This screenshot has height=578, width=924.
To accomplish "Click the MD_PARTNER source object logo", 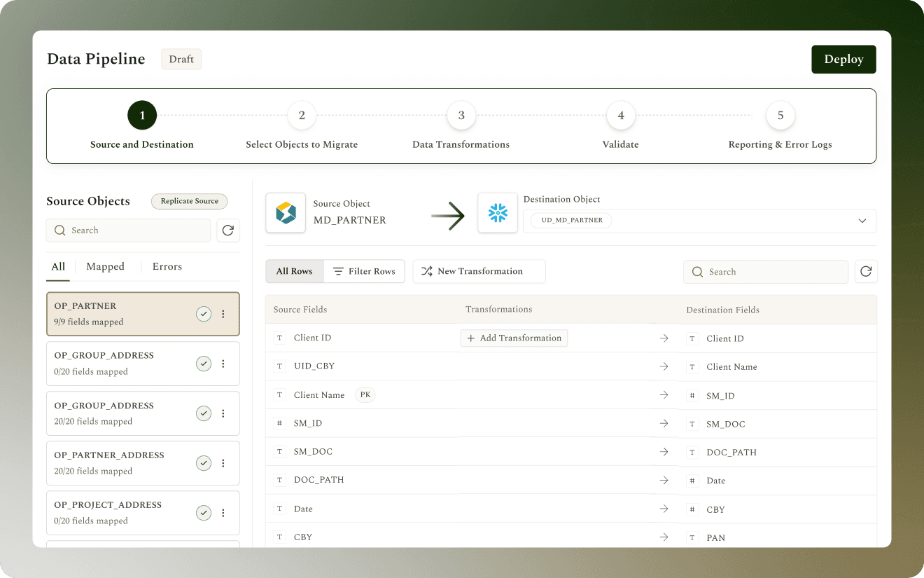I will pos(286,213).
